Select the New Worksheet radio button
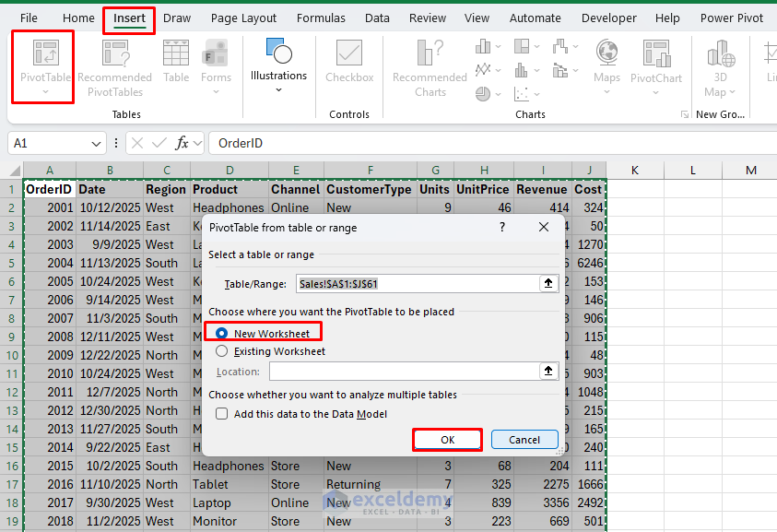Image resolution: width=777 pixels, height=532 pixels. click(220, 331)
